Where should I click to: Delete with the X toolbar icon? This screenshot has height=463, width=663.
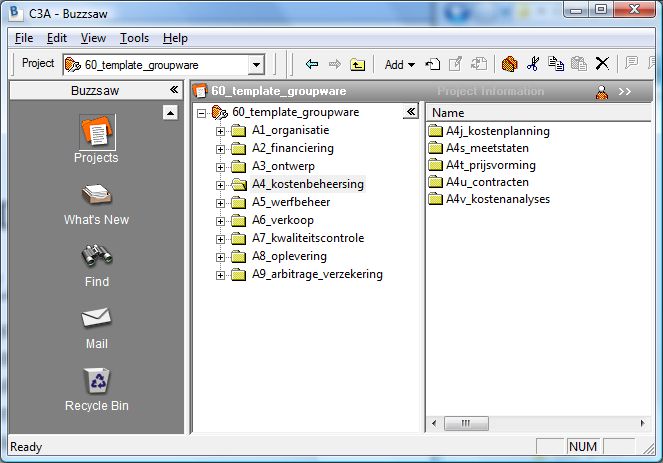pos(602,64)
